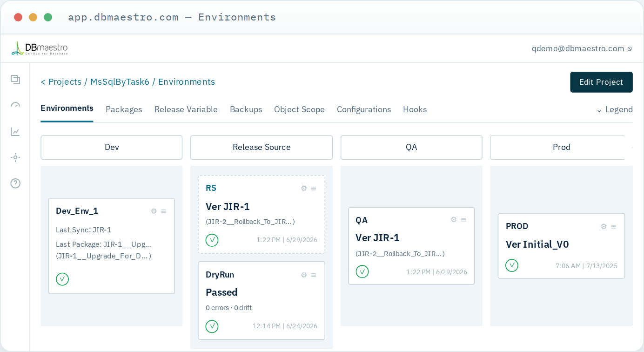
Task: Click the icon beside qdemo@dbmaestro.com
Action: point(630,48)
